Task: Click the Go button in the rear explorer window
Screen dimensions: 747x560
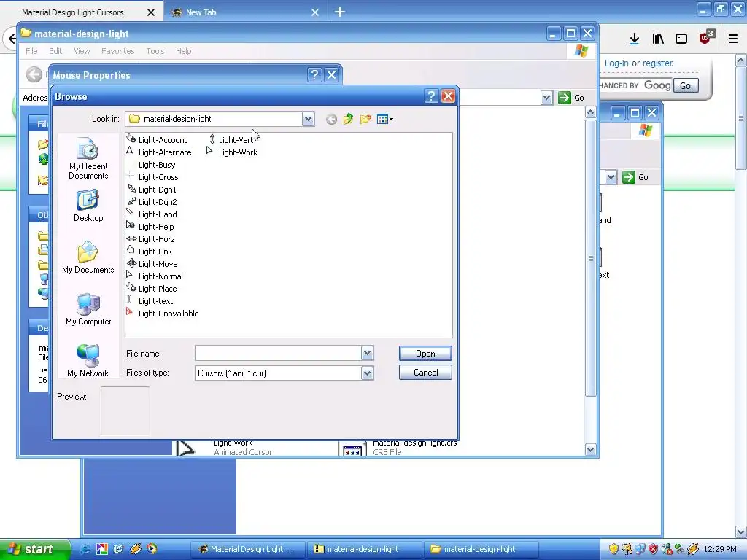Action: click(635, 177)
